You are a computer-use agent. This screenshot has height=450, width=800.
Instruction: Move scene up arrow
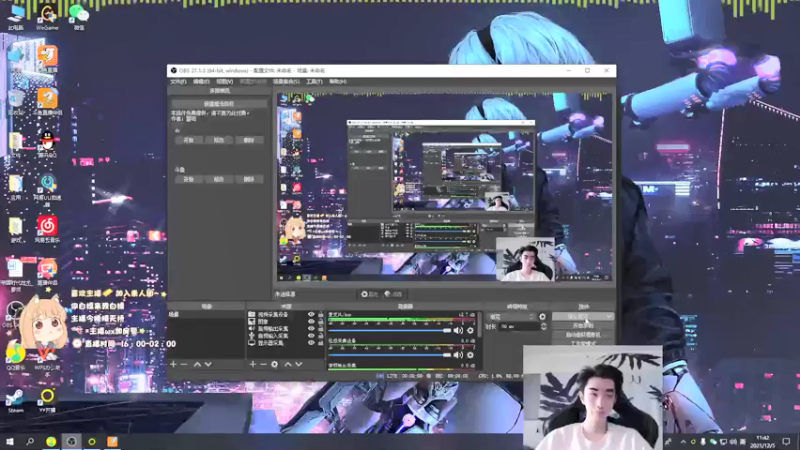click(x=197, y=364)
